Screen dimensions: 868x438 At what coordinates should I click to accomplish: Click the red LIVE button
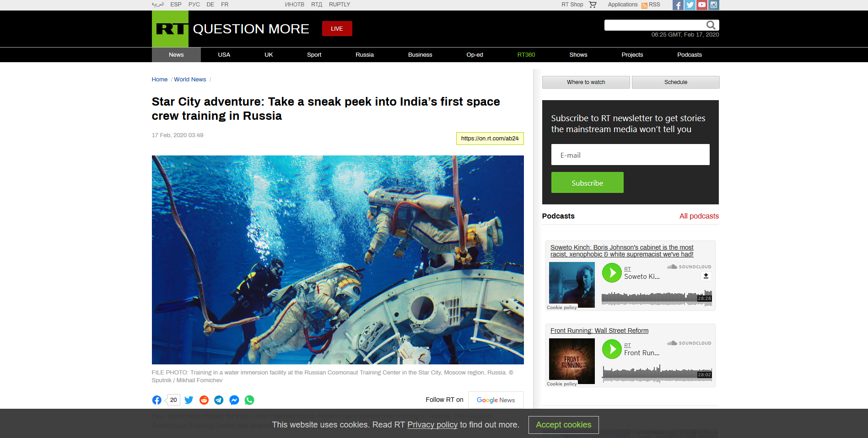pos(337,29)
